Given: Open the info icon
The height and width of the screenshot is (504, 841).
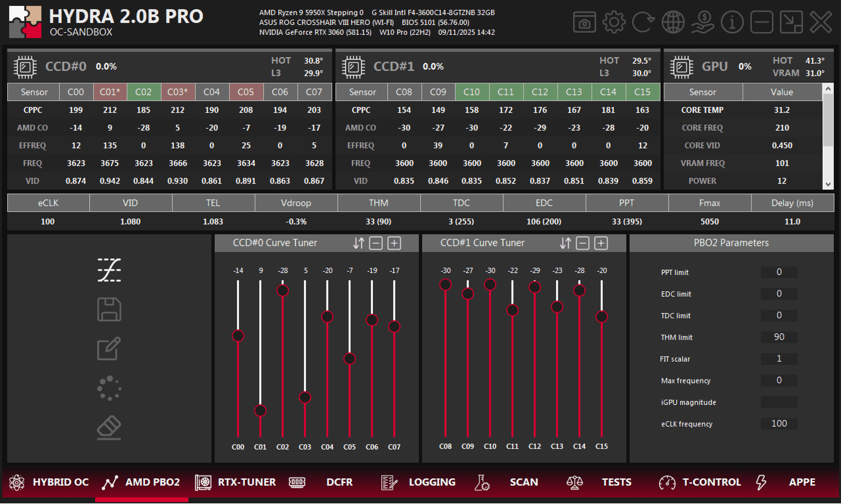Looking at the screenshot, I should (732, 22).
